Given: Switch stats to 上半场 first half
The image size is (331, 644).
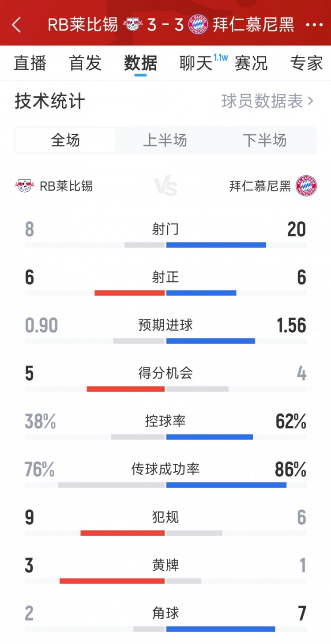Looking at the screenshot, I should click(165, 140).
